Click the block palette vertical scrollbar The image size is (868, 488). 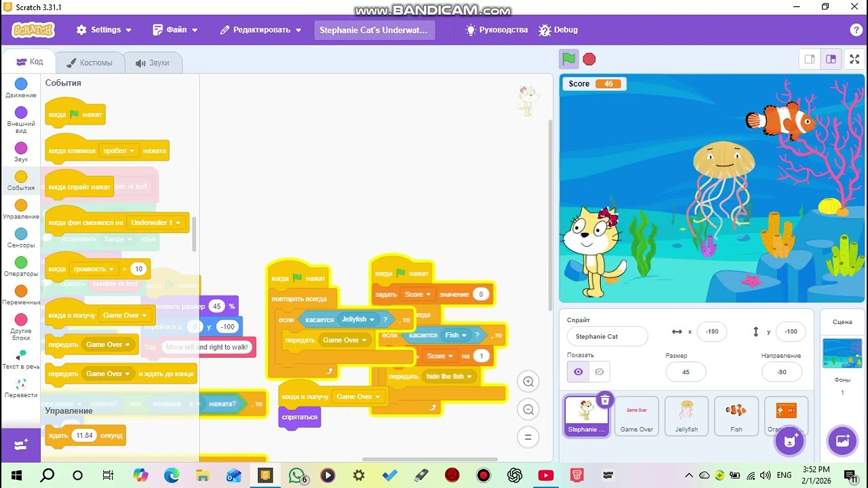coord(195,234)
